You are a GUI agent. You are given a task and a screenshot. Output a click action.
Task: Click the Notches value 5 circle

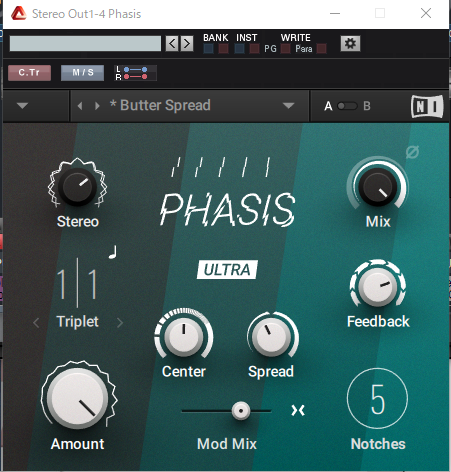(377, 398)
